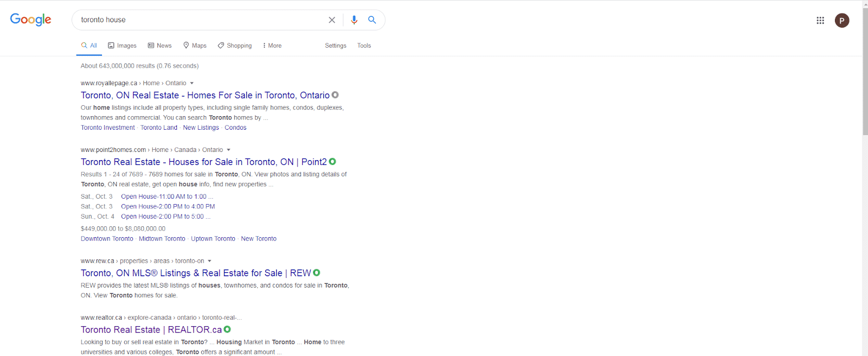Clear the search box with X icon
The height and width of the screenshot is (356, 868).
pos(332,20)
